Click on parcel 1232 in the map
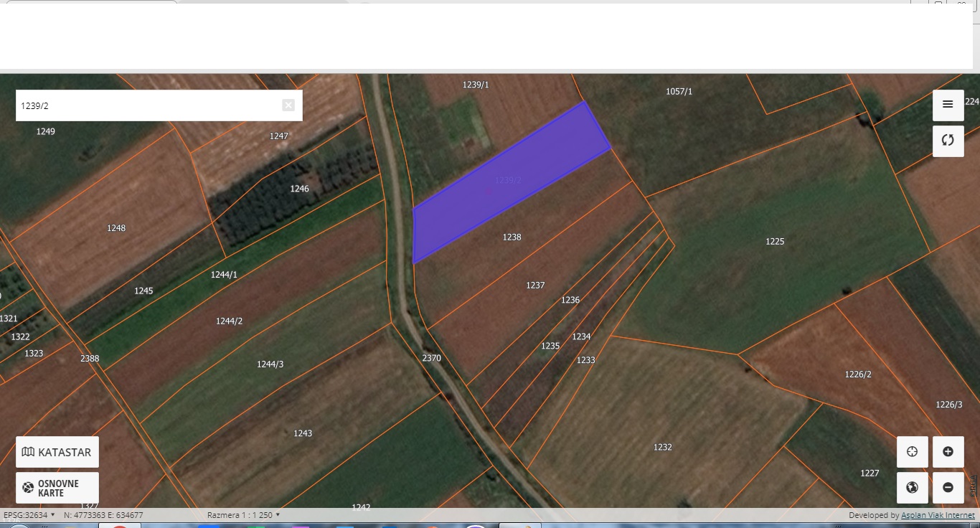This screenshot has height=528, width=980. click(x=662, y=448)
